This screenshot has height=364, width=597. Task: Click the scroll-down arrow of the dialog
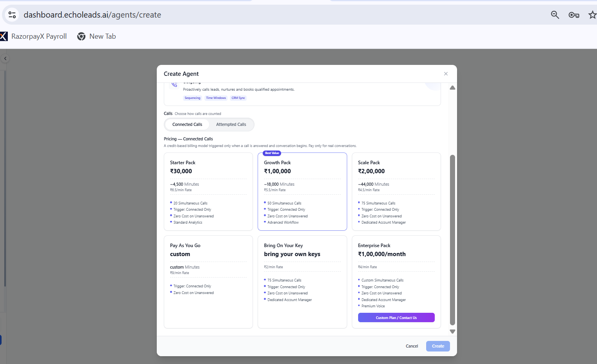452,331
